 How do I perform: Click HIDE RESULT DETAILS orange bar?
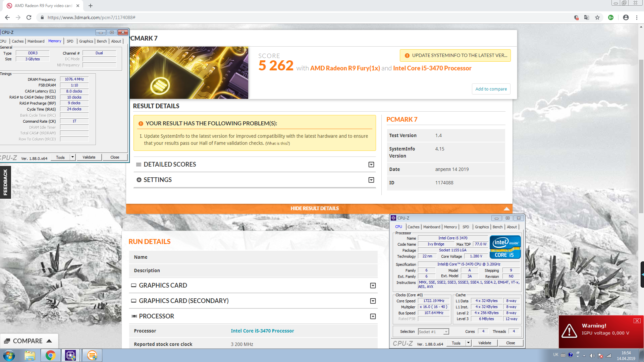click(319, 208)
